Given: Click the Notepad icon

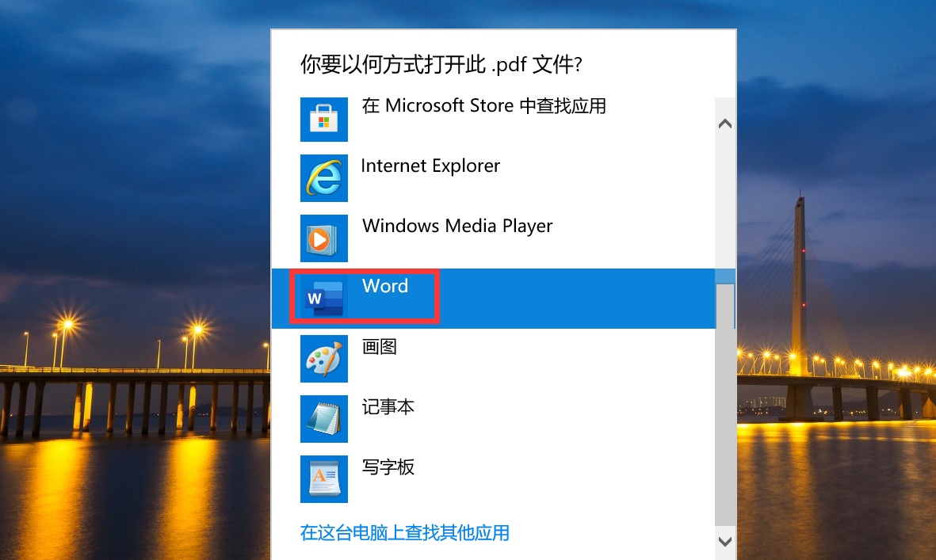Looking at the screenshot, I should (323, 419).
